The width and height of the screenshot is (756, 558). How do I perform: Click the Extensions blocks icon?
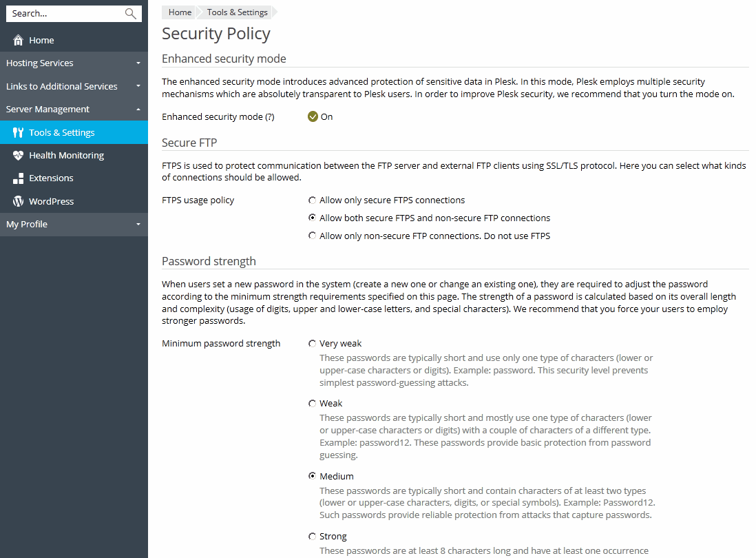click(x=19, y=178)
